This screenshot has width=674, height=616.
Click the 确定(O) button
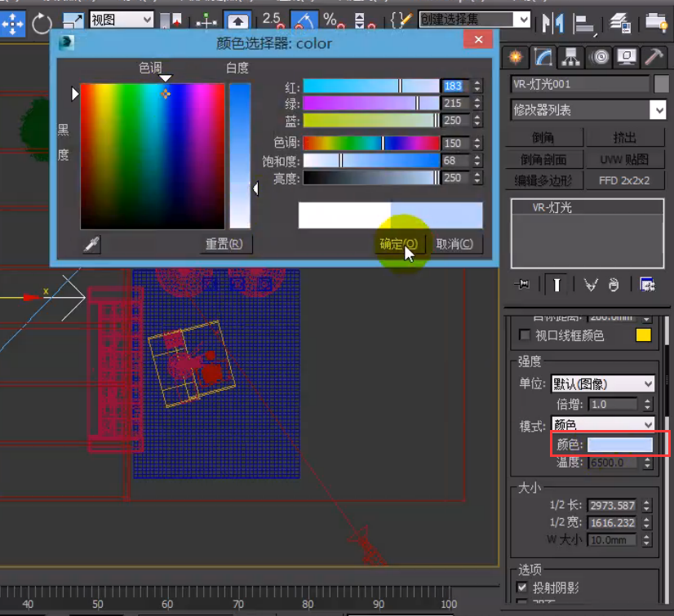399,244
